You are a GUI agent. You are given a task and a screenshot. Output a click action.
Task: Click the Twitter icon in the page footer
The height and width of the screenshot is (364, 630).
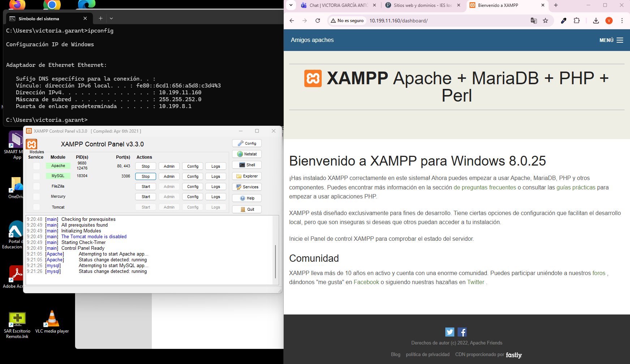click(450, 332)
